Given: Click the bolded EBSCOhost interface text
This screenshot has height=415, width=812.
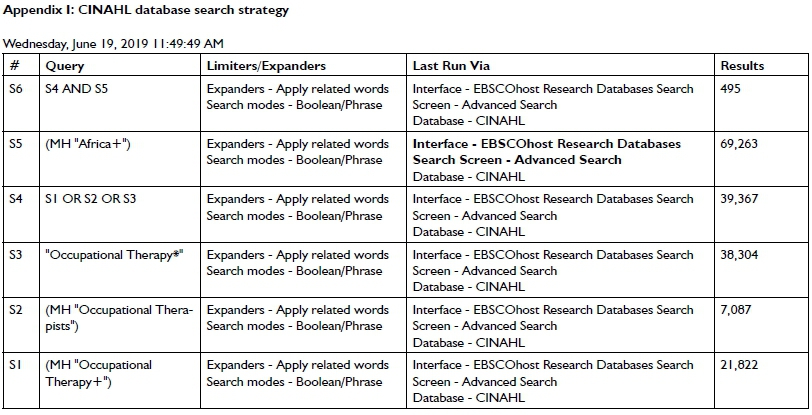Looking at the screenshot, I should pos(546,152).
